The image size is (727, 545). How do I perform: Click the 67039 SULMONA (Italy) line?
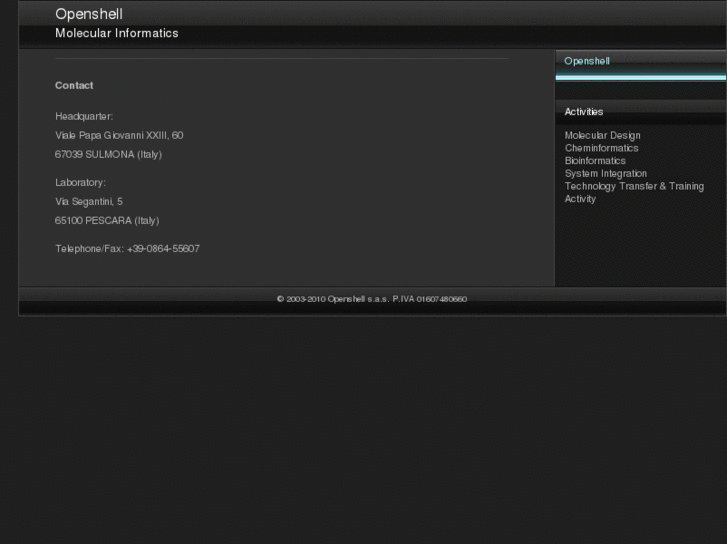(x=108, y=154)
